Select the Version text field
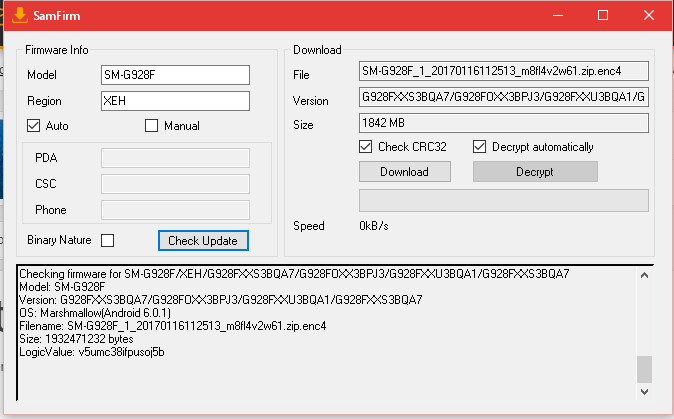This screenshot has height=419, width=674. [504, 97]
